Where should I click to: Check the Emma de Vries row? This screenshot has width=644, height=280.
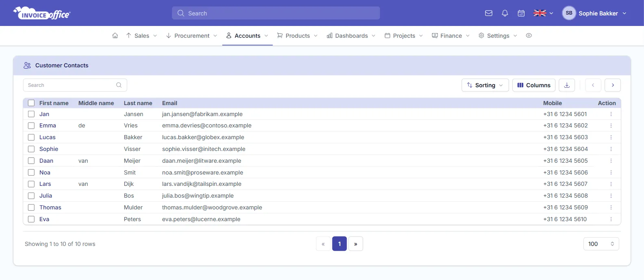31,126
